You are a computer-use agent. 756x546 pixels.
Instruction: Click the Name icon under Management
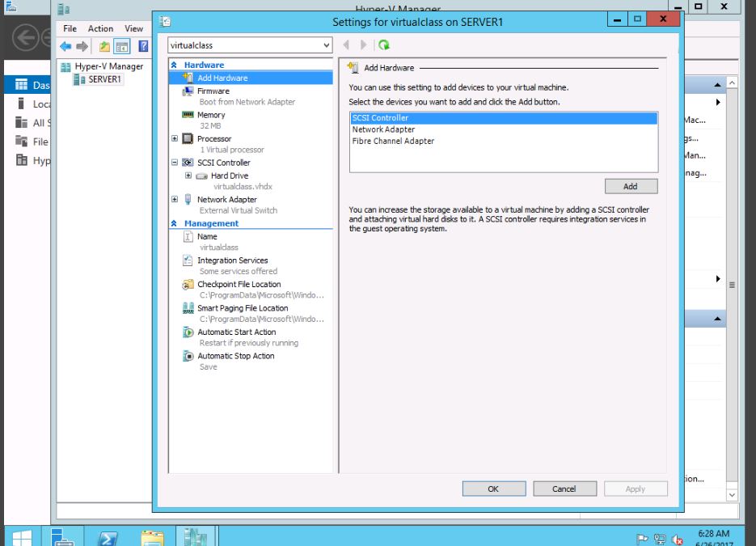tap(188, 237)
